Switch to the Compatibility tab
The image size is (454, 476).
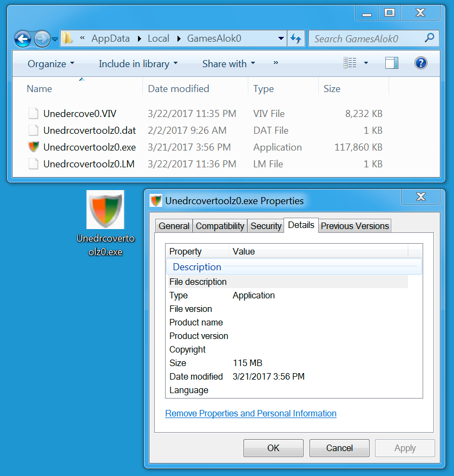coord(220,226)
